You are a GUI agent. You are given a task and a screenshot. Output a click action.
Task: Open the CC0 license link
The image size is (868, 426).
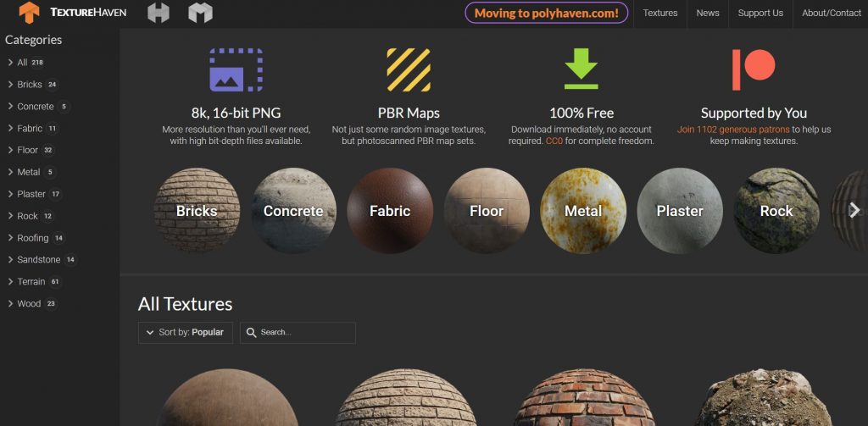click(554, 141)
